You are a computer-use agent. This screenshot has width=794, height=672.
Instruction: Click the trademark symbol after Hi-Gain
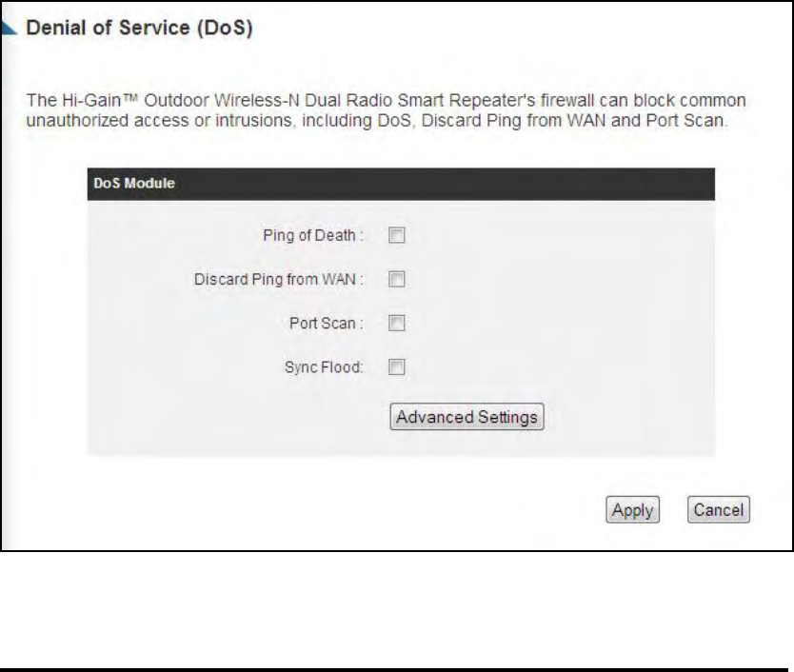click(x=130, y=97)
